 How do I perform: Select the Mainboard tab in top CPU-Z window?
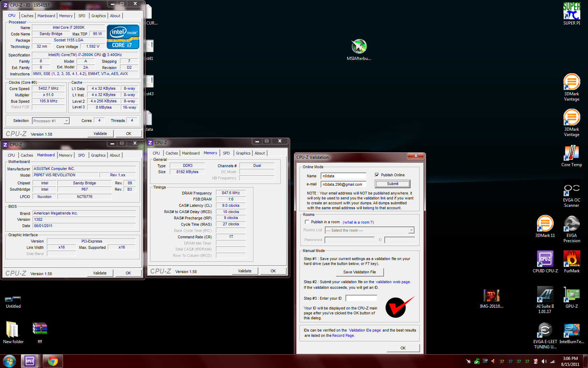[x=46, y=16]
